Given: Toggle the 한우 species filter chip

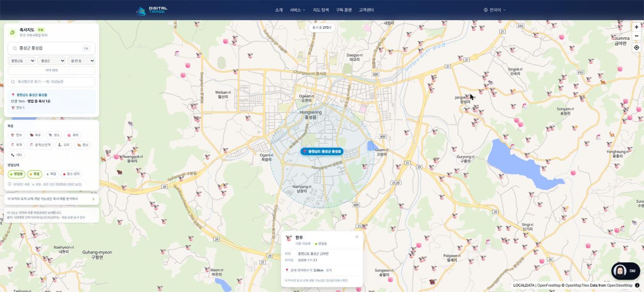Looking at the screenshot, I should 16,135.
